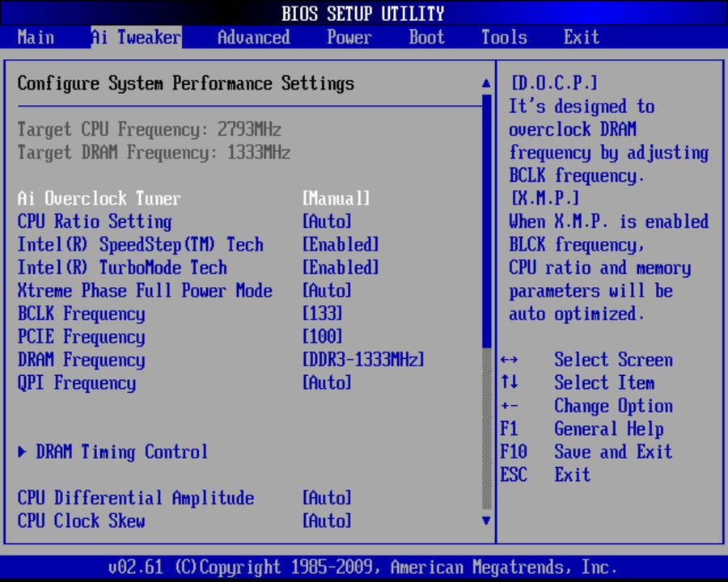Click the F1 General Help hint
Viewport: 728px width, 582px height.
(582, 429)
